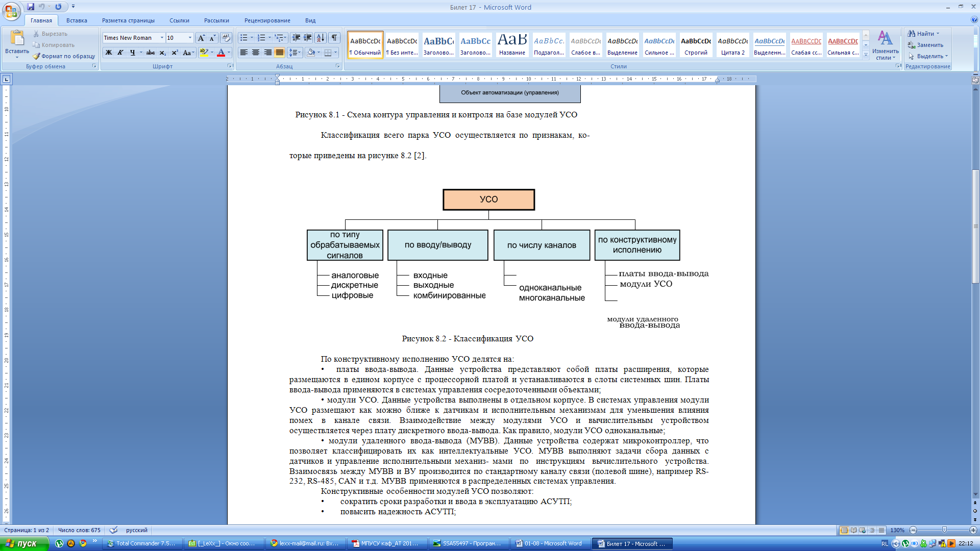980x551 pixels.
Task: Toggle underline (Ч) formatting
Action: click(x=132, y=53)
